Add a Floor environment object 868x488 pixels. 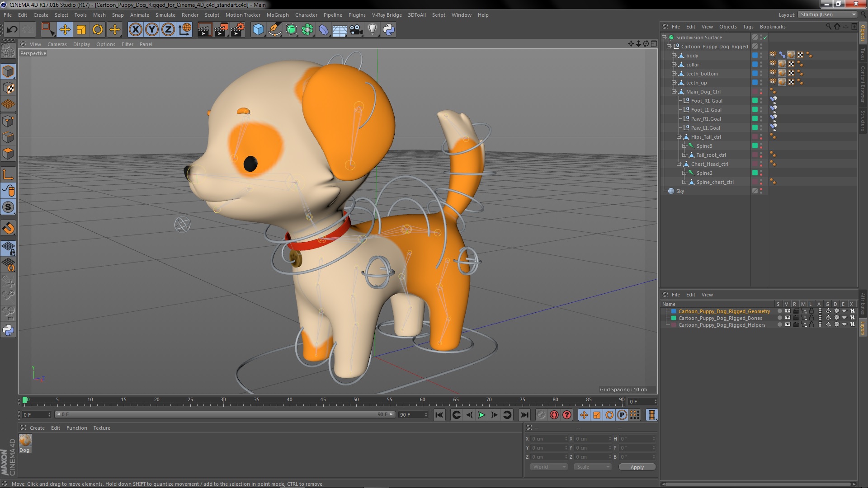point(340,30)
